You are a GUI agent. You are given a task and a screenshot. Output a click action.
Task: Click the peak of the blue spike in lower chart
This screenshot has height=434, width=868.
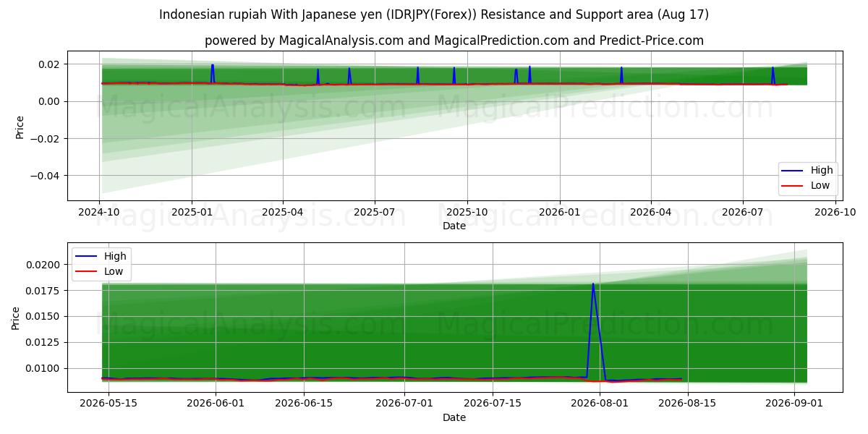coord(593,284)
